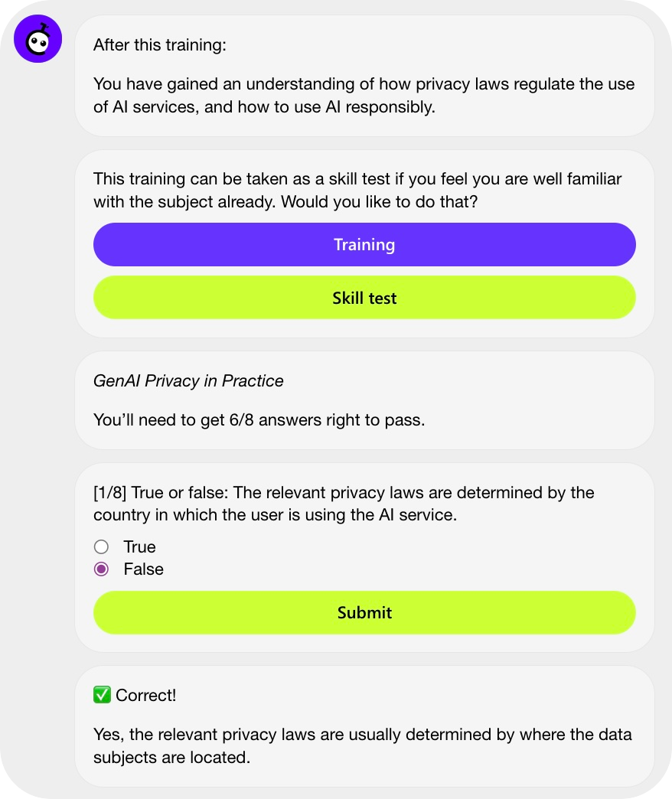The image size is (672, 799).
Task: Submit the question 1 answer
Action: pyautogui.click(x=364, y=612)
